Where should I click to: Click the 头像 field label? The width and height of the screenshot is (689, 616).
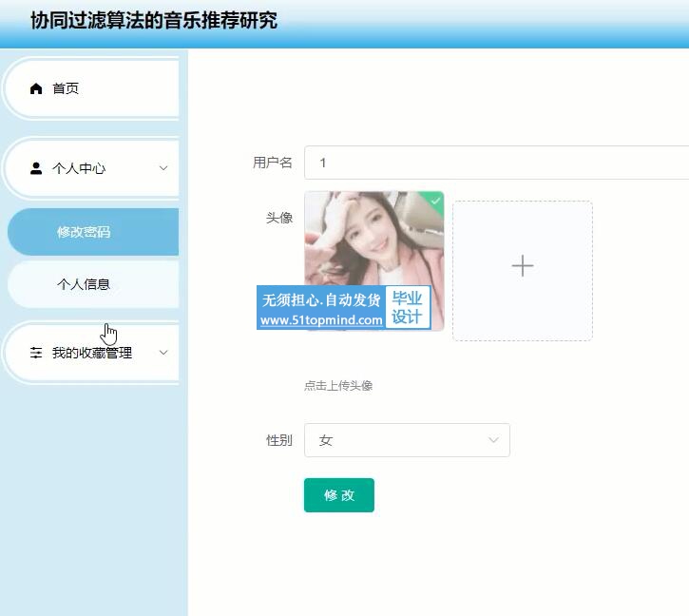coord(279,218)
